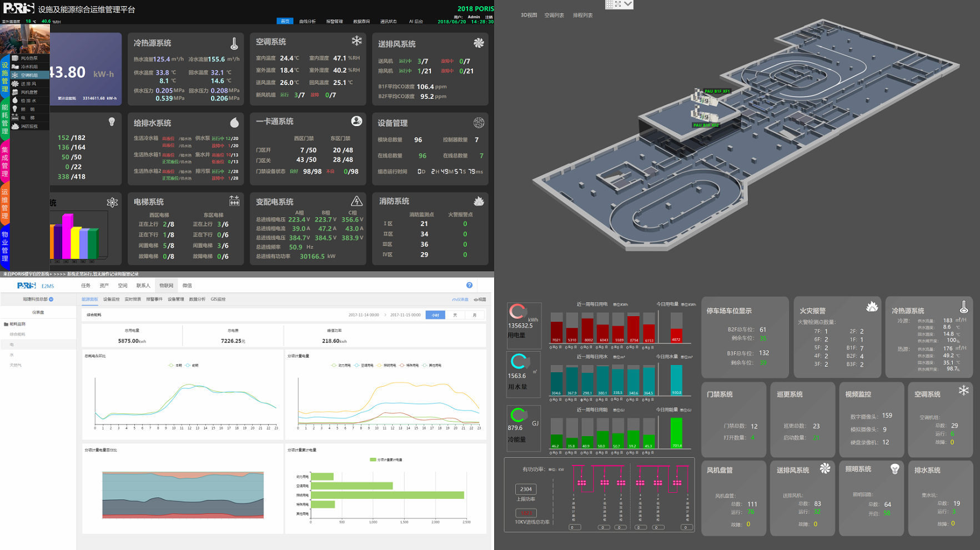980x550 pixels.
Task: Switch to 设备监控 sub-tab
Action: click(x=111, y=299)
